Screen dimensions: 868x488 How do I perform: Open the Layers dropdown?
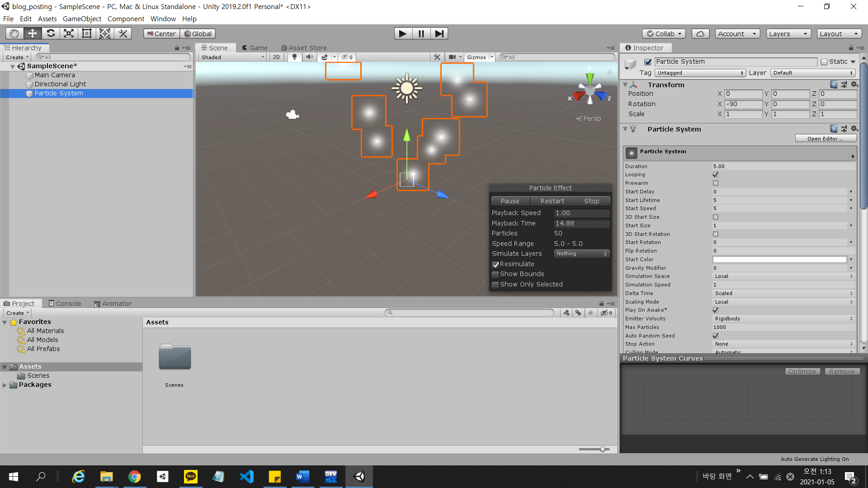pos(788,33)
